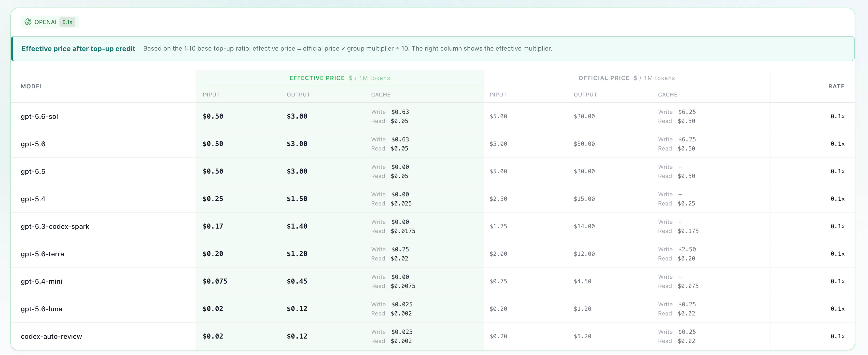
Task: Click gpt-5.6-luna official output $1.20
Action: tap(583, 309)
